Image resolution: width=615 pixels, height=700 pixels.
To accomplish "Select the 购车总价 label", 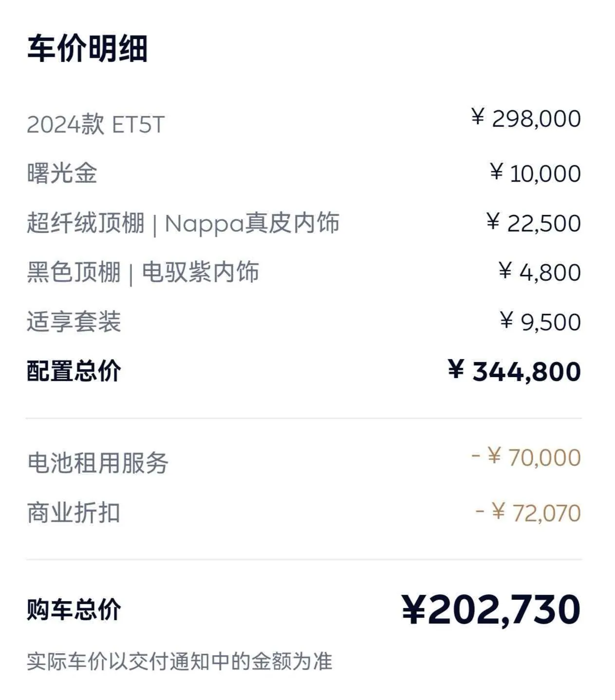I will 74,609.
